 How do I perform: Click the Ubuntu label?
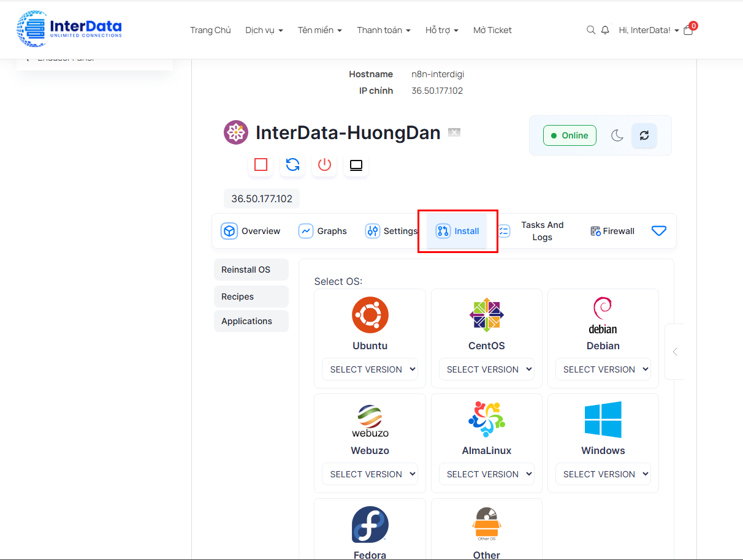[x=370, y=346]
